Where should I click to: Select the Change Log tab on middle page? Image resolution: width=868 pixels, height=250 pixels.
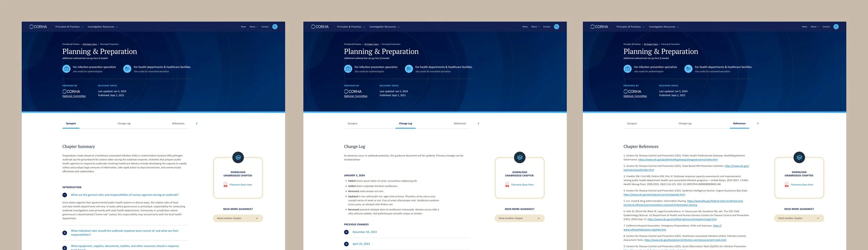pos(406,123)
